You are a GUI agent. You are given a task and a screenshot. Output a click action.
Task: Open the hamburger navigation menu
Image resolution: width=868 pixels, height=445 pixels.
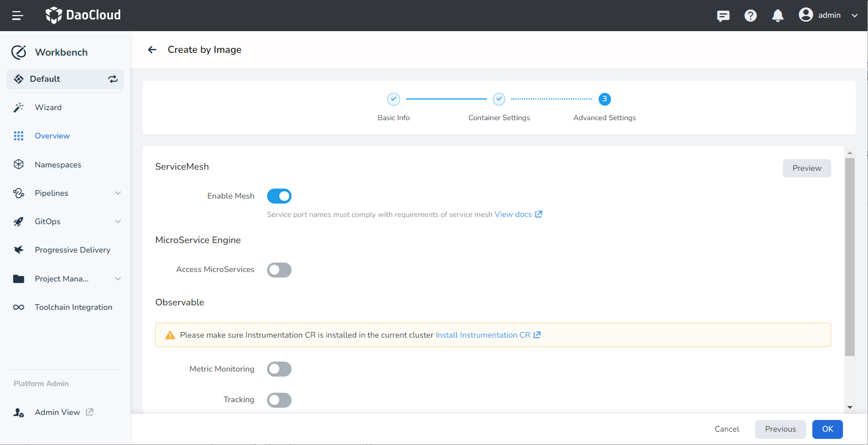pyautogui.click(x=18, y=16)
